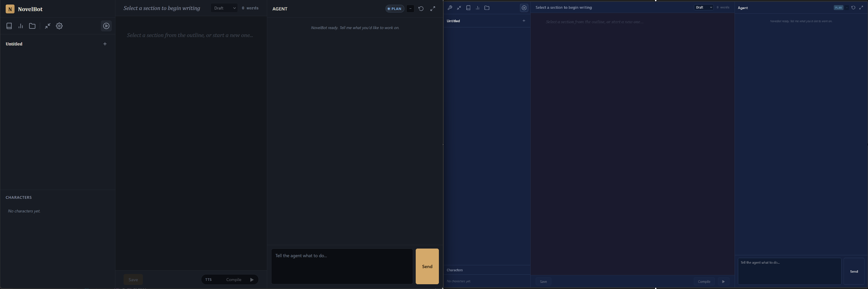Screen dimensions: 868x289
Task: Click the folder icon in the right window toolbar
Action: click(x=487, y=8)
